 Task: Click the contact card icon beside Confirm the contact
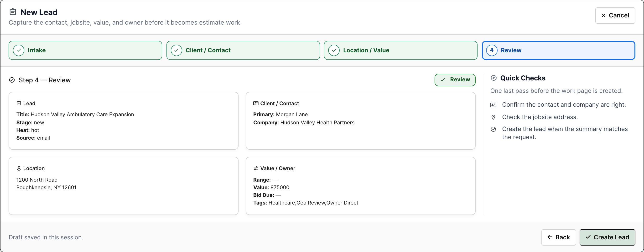493,105
